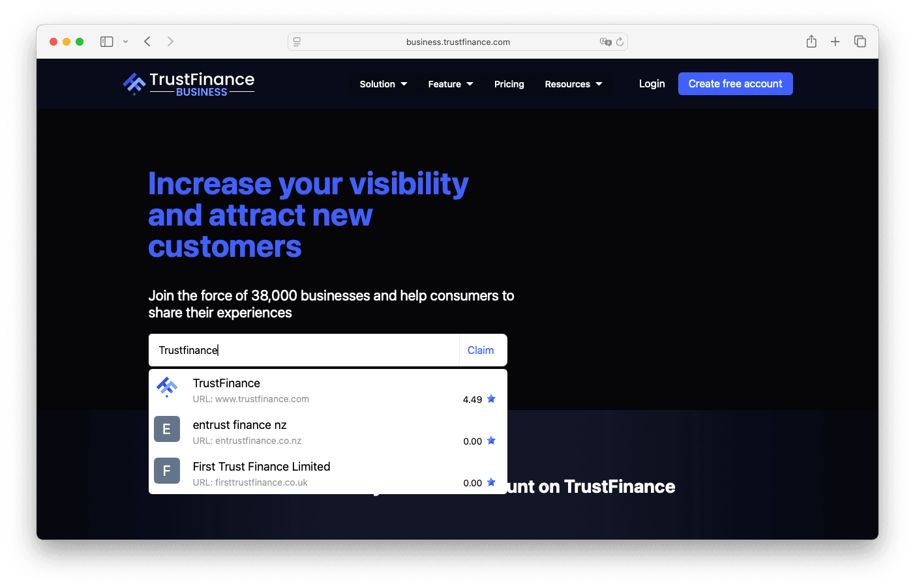Click the rating star for entrust finance nz
Screen dimensions: 915x588
coord(492,441)
